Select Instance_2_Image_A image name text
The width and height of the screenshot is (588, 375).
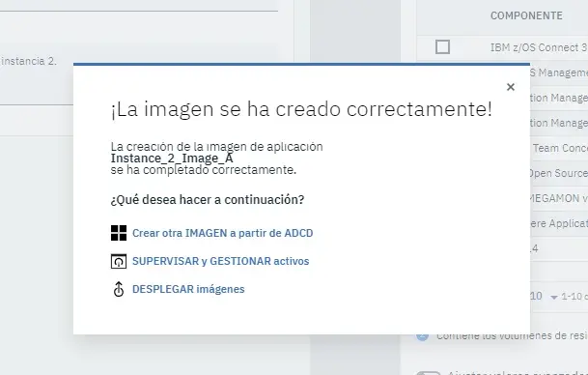pyautogui.click(x=172, y=159)
